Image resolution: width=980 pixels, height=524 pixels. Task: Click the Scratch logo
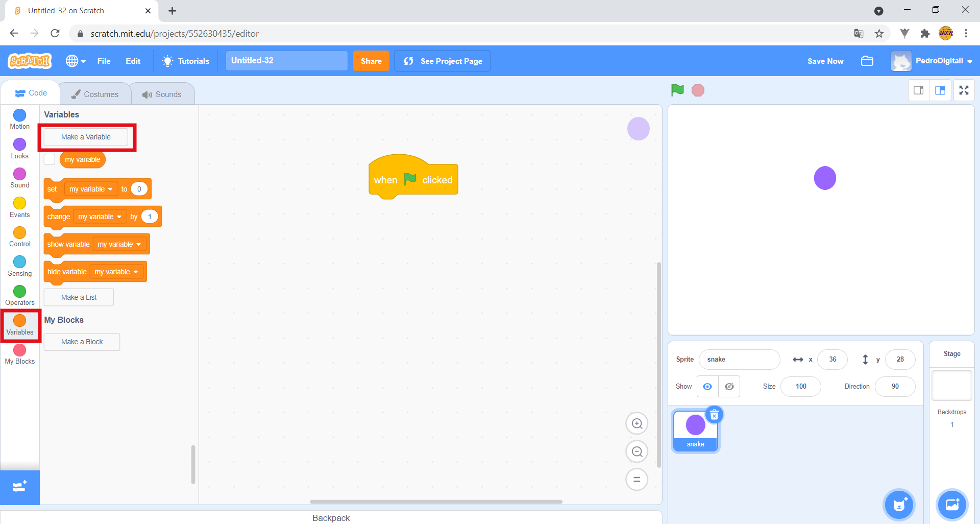pyautogui.click(x=30, y=61)
